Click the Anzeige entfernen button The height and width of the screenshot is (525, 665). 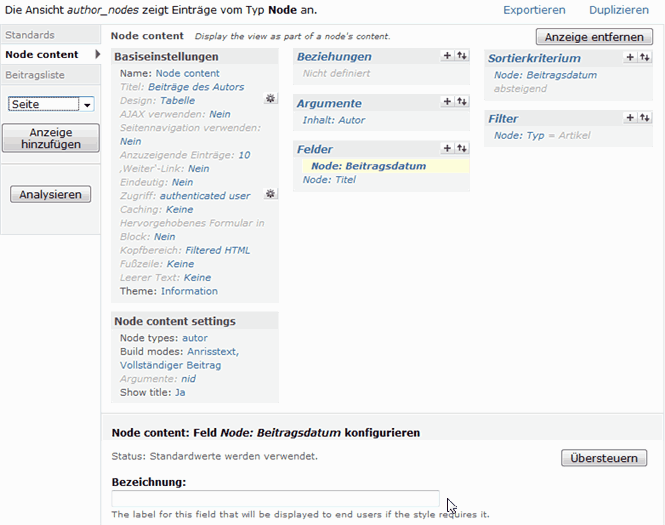[594, 37]
